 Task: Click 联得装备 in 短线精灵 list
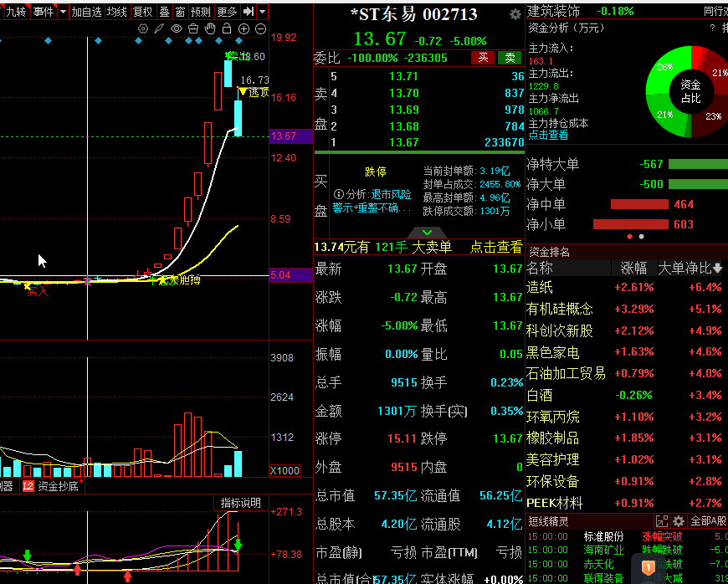coord(603,578)
